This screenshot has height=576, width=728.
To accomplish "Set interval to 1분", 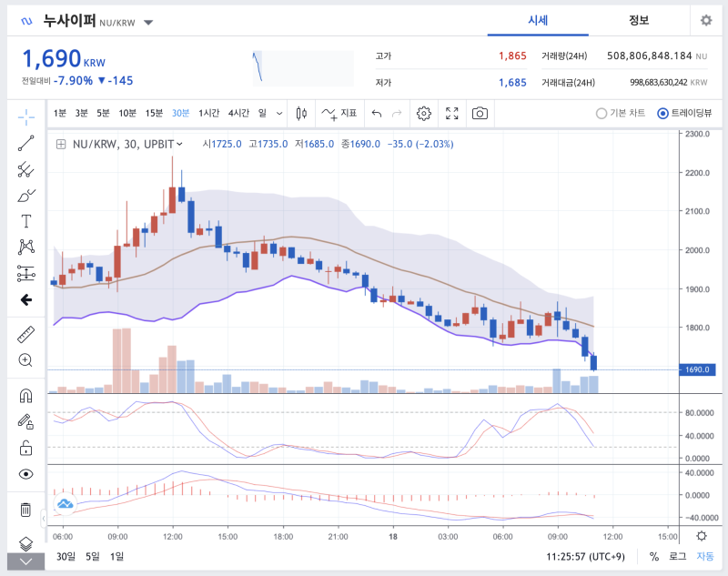I will pyautogui.click(x=60, y=113).
